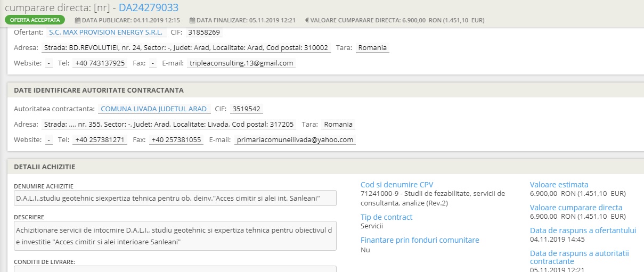Click the calendar icon beside DATA PUBLICARE
644x272 pixels.
[78, 20]
